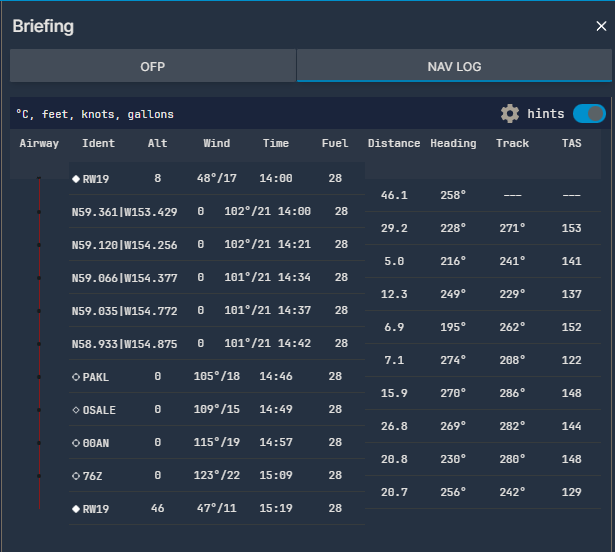Click the Distance column header

394,144
